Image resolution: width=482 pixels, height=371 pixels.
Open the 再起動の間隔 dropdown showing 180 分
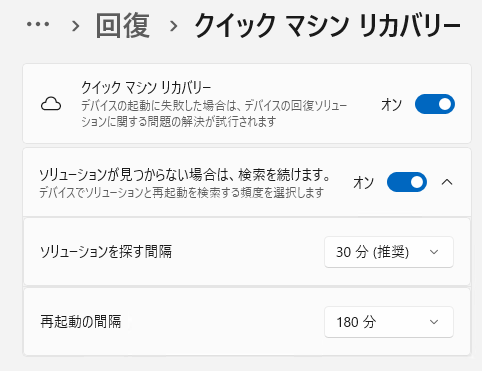tap(389, 322)
